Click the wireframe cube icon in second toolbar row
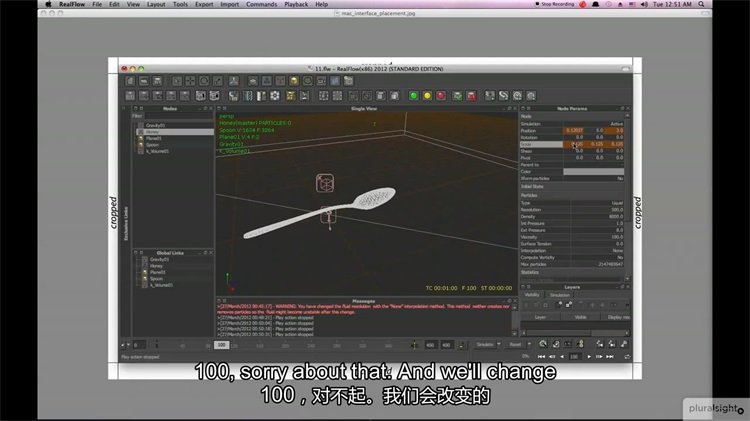Screen dimensions: 750x421 [200, 96]
